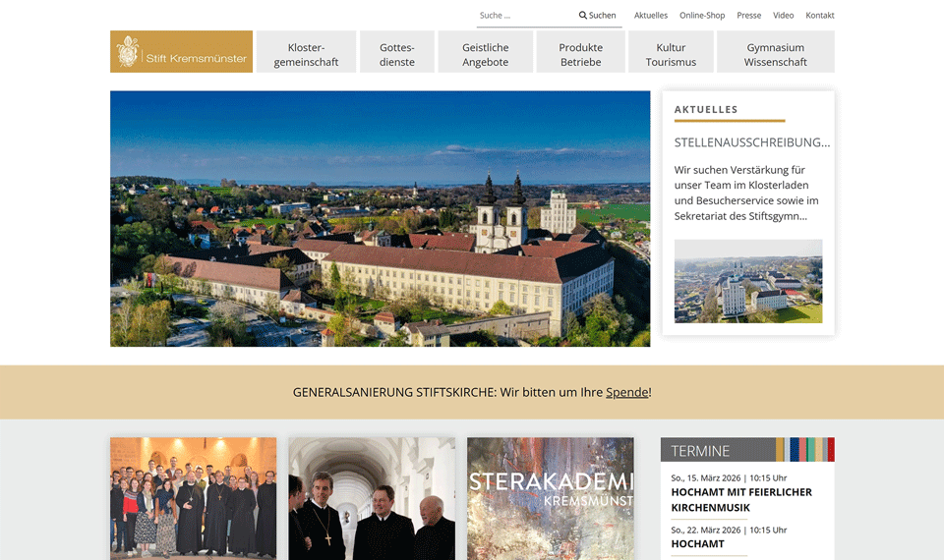Click the Spende donation link
This screenshot has width=944, height=560.
626,392
